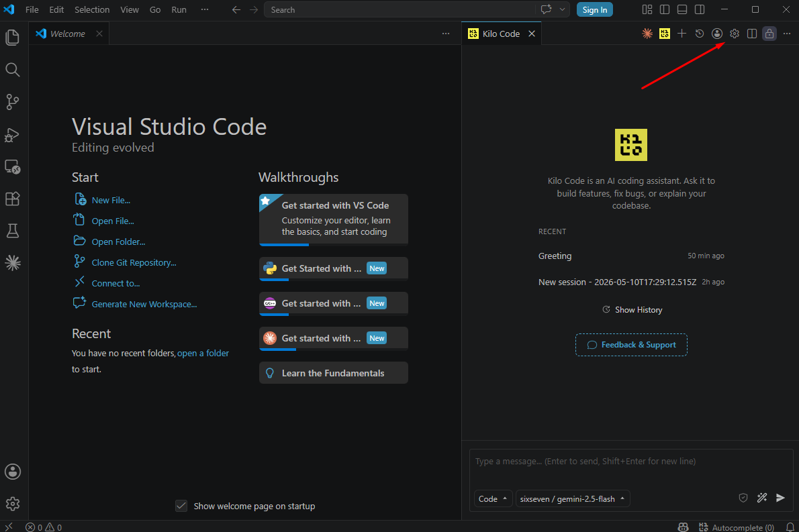Open Copilot chat icon in title bar
Screen dimensions: 799x532
coord(547,9)
